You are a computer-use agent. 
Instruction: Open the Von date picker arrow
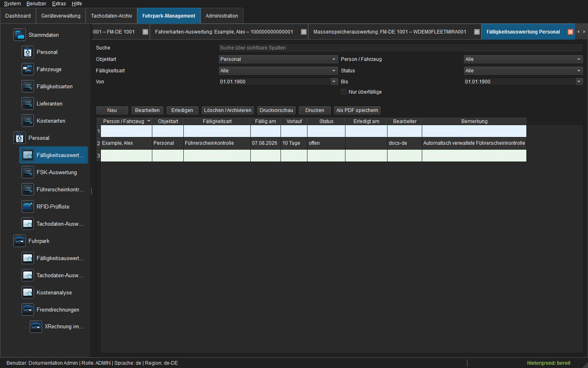[334, 81]
